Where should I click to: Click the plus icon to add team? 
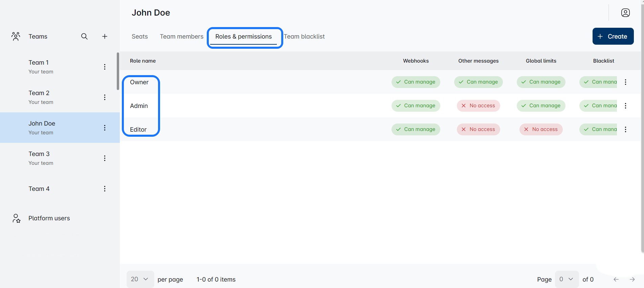(105, 37)
